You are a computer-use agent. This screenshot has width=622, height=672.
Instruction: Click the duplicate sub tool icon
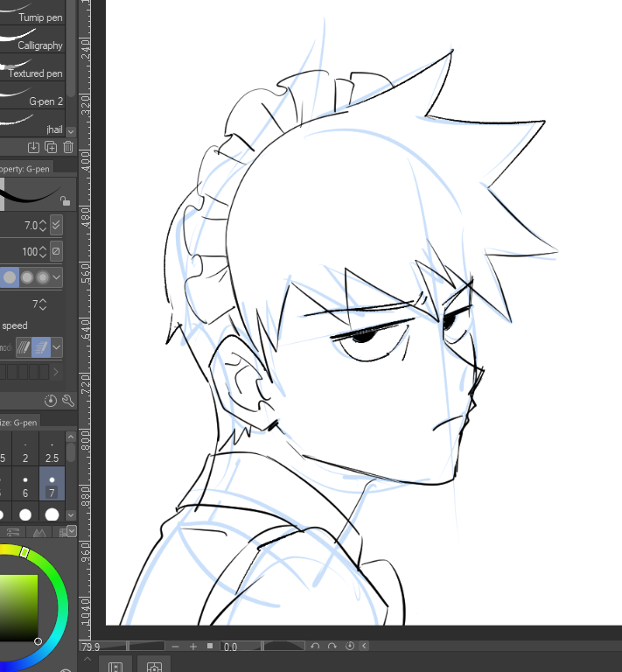pos(51,147)
